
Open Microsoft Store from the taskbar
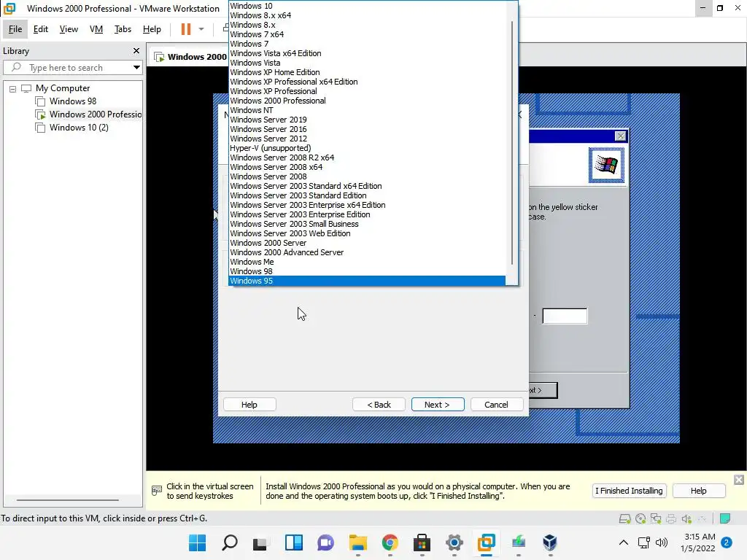tap(422, 542)
